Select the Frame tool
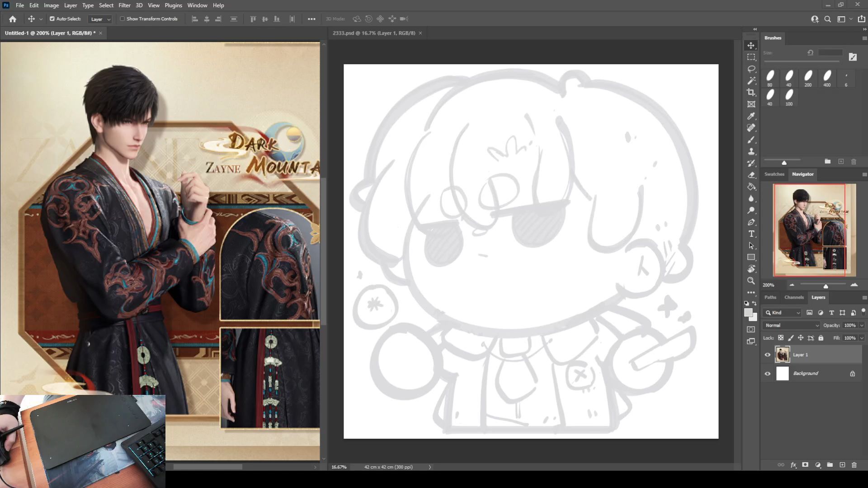868x488 pixels. click(751, 104)
